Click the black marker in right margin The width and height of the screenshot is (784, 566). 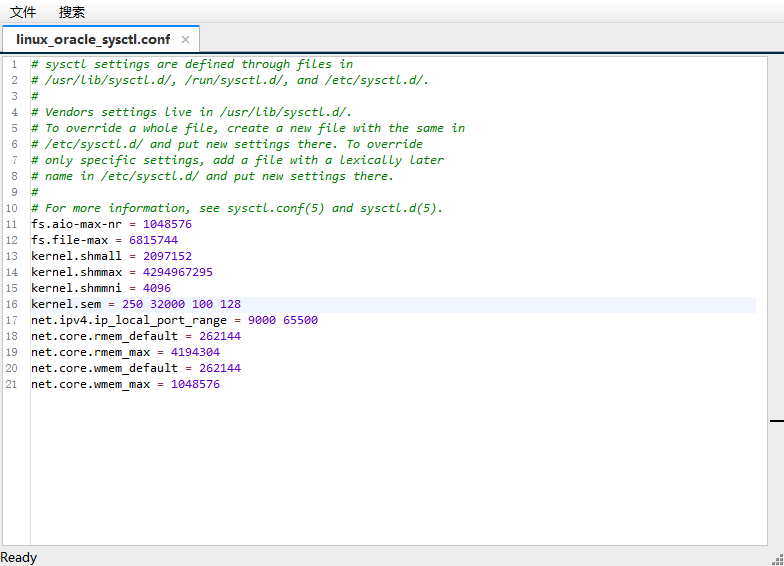[x=776, y=422]
